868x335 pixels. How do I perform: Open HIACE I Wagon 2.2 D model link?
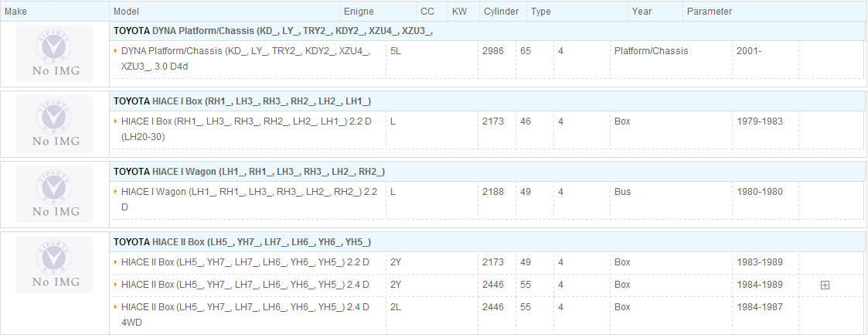point(249,199)
